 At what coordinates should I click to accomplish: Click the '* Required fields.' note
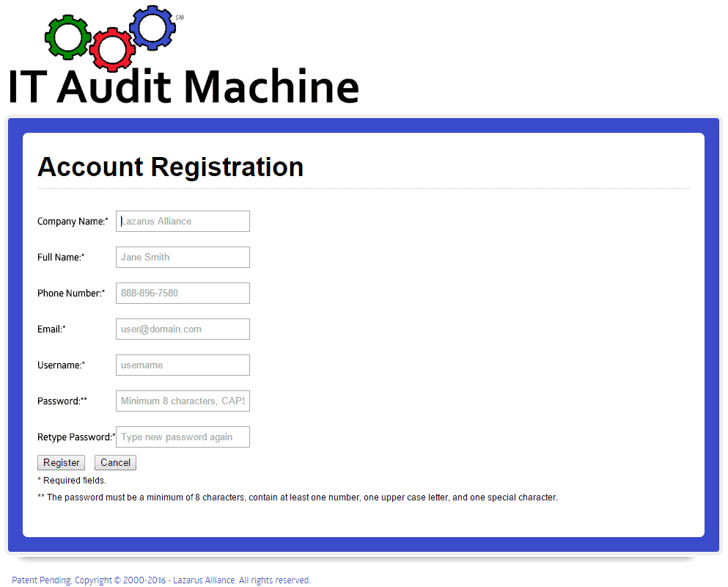coord(72,481)
